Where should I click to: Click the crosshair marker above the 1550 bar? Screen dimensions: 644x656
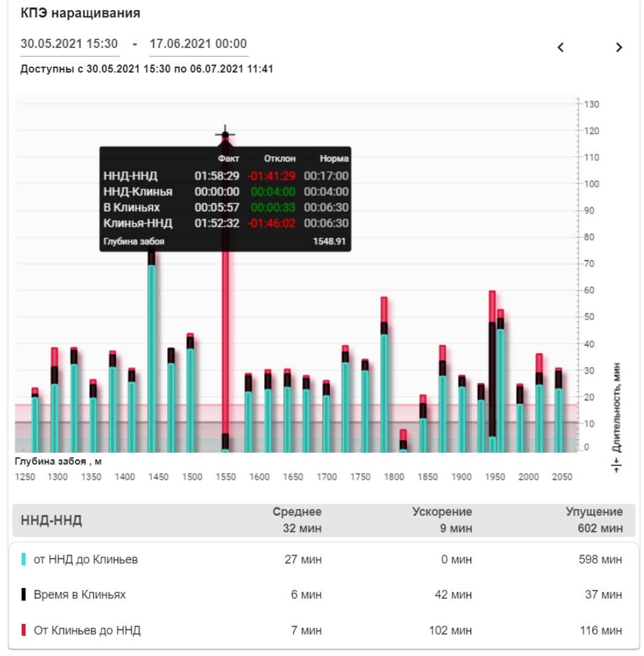click(x=225, y=135)
